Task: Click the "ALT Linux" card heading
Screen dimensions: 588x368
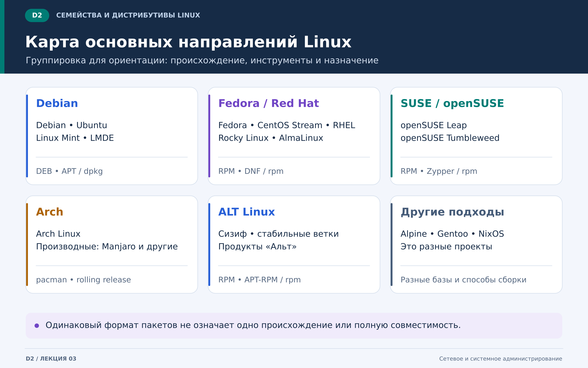Action: pos(246,212)
